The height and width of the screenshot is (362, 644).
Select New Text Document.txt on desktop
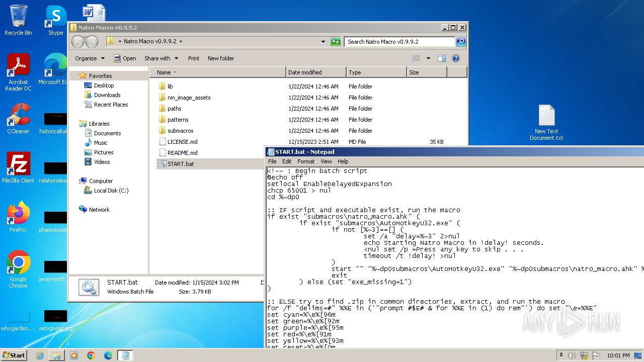coord(546,122)
